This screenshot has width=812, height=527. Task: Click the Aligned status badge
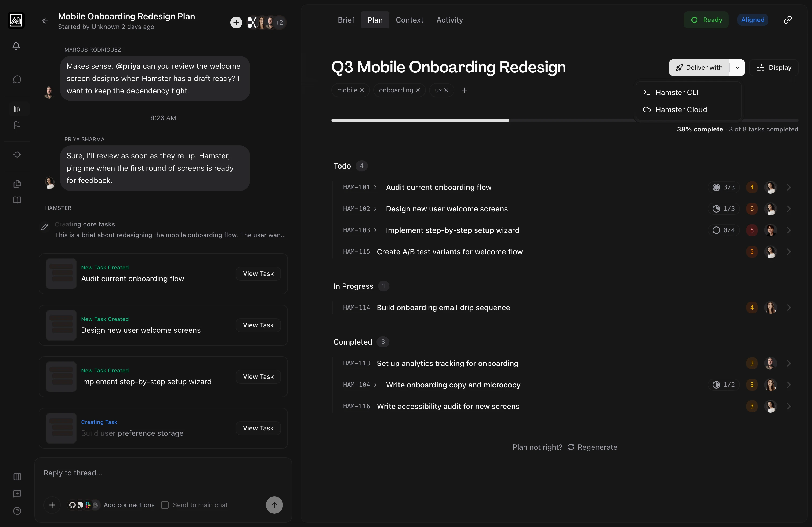click(753, 19)
